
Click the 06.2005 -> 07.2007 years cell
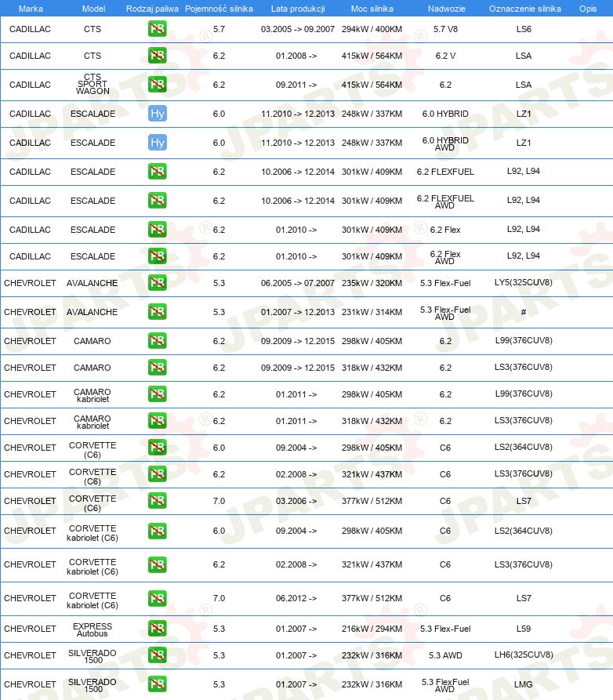(298, 283)
